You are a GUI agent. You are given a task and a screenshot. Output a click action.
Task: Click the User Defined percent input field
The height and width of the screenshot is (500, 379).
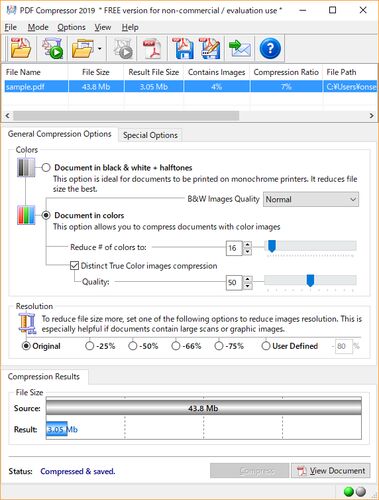click(x=343, y=346)
